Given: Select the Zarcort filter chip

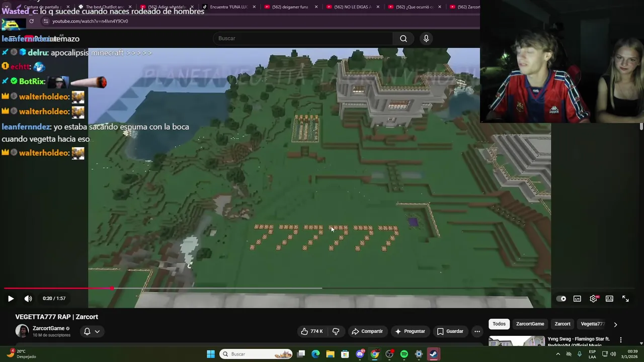Looking at the screenshot, I should (562, 324).
